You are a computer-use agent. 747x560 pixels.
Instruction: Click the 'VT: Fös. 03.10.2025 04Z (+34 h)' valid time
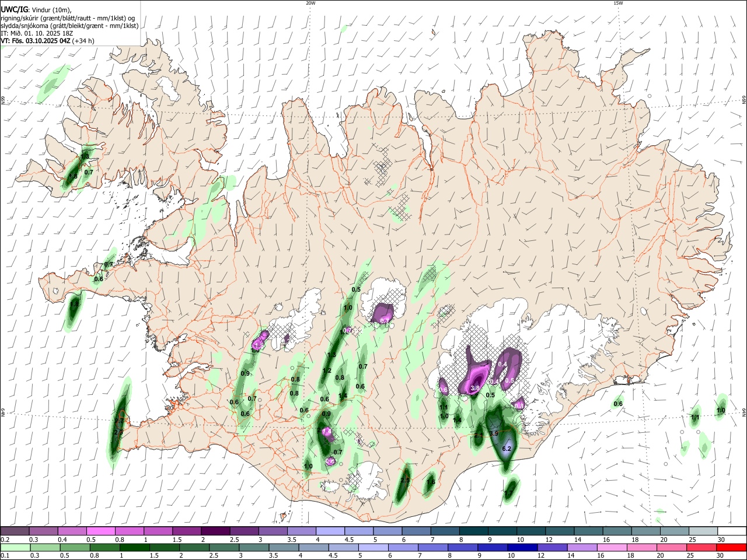pyautogui.click(x=47, y=41)
